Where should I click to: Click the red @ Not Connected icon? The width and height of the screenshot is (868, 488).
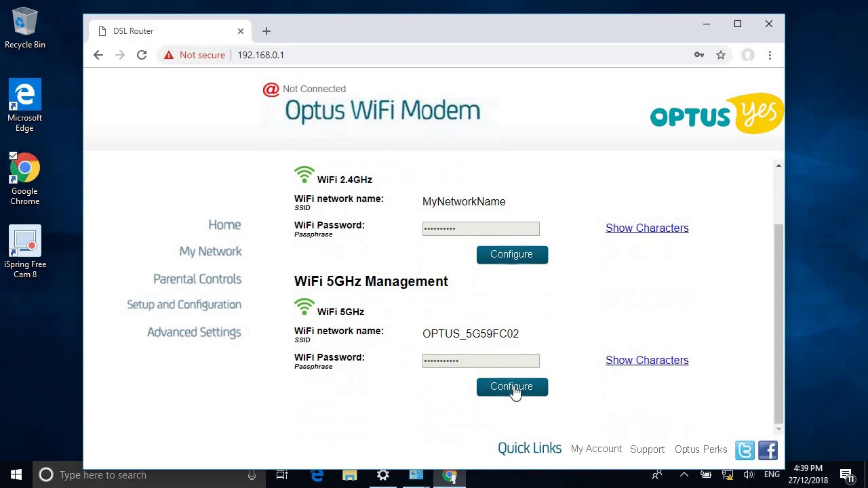click(x=271, y=89)
